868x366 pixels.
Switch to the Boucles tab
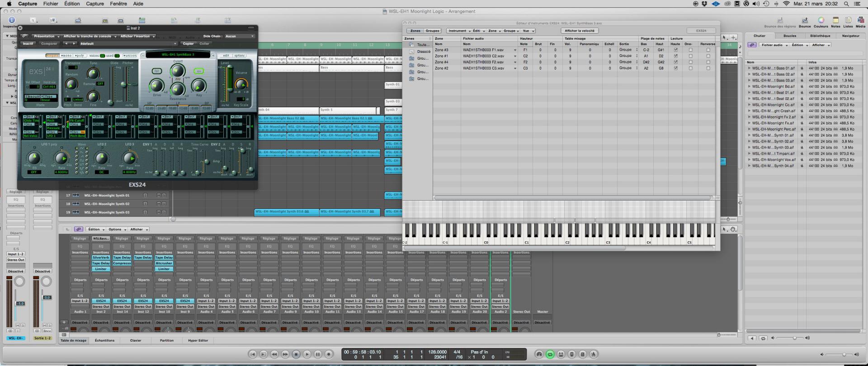point(790,36)
